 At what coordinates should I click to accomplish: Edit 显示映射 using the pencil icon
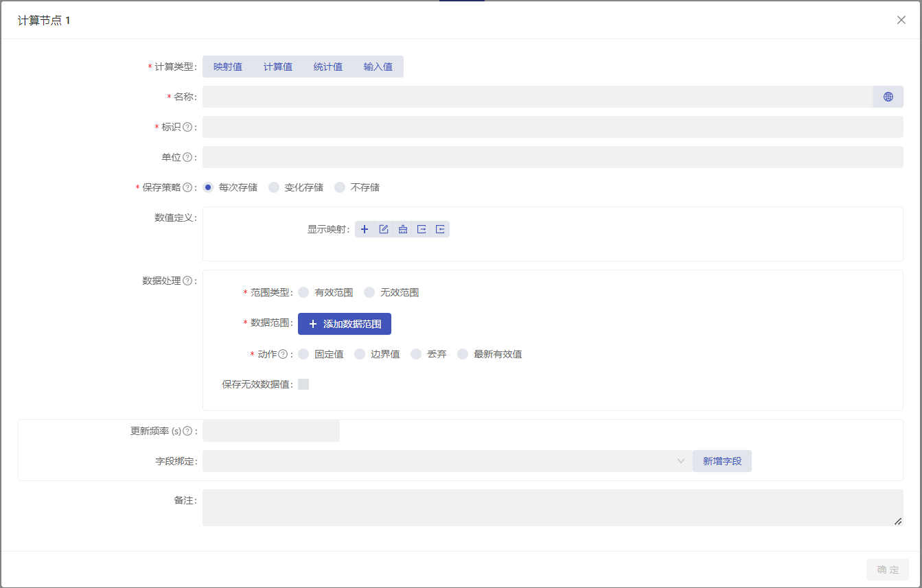pos(384,229)
